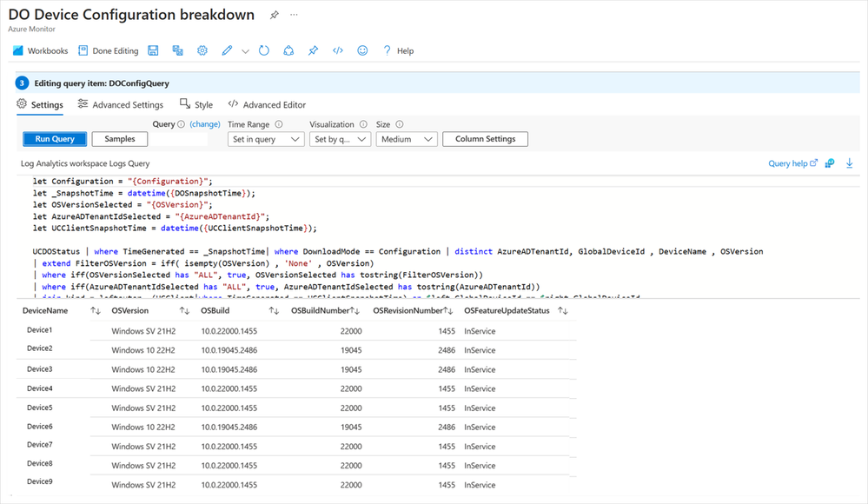
Task: Click the Run Query button
Action: [55, 139]
